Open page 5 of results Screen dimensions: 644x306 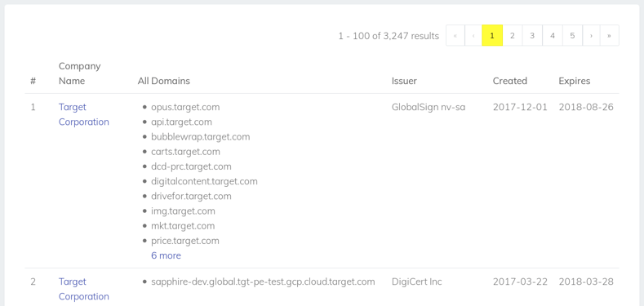pos(572,36)
